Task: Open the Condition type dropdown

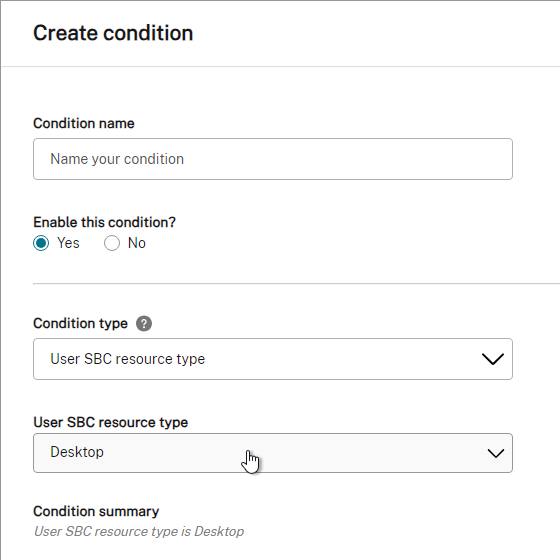Action: click(273, 359)
